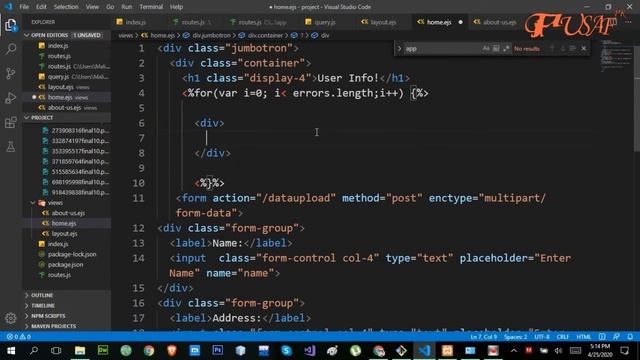Toggle Match Case in find widget
This screenshot has height=360, width=640.
click(486, 49)
